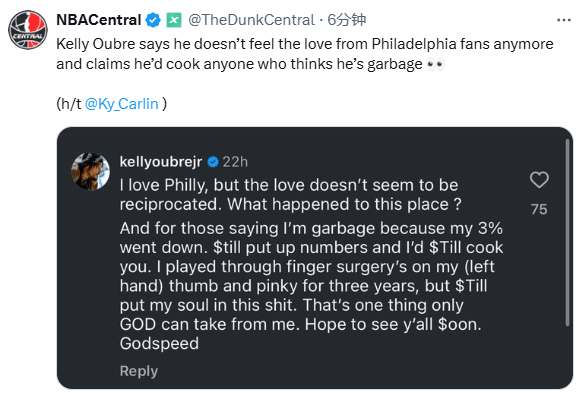Click the kellyoubrejr username
Image resolution: width=577 pixels, height=393 pixels.
pos(161,162)
